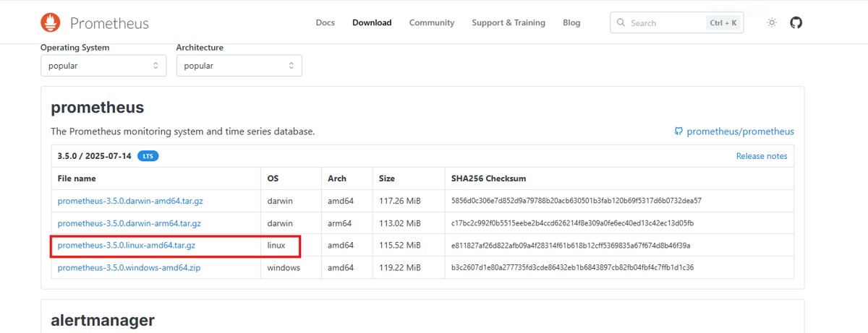Download prometheus-3.5.0.darwin-arm64.tar.gz file
Image resolution: width=868 pixels, height=333 pixels.
(x=129, y=223)
